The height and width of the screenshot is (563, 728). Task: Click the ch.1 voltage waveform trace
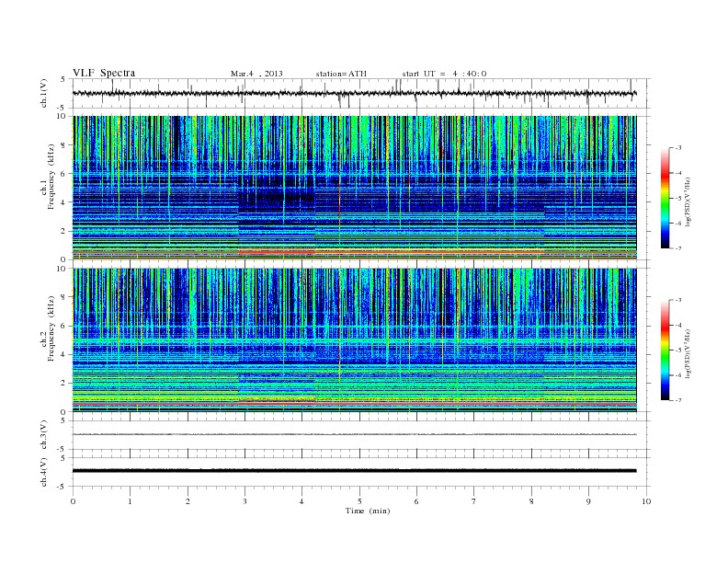(x=354, y=93)
